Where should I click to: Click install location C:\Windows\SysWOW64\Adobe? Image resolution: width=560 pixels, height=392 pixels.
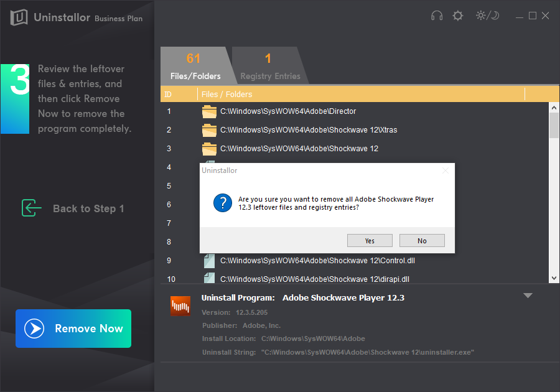(x=313, y=338)
